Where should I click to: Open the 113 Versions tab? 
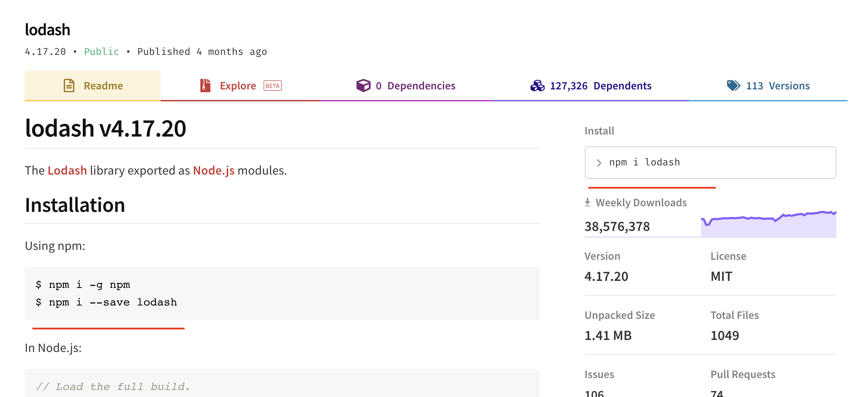click(x=778, y=86)
